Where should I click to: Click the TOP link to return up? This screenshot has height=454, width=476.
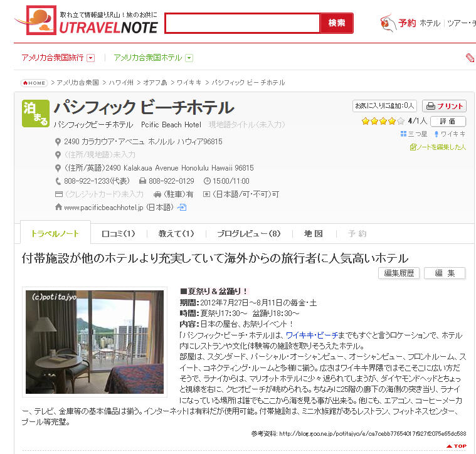457,446
